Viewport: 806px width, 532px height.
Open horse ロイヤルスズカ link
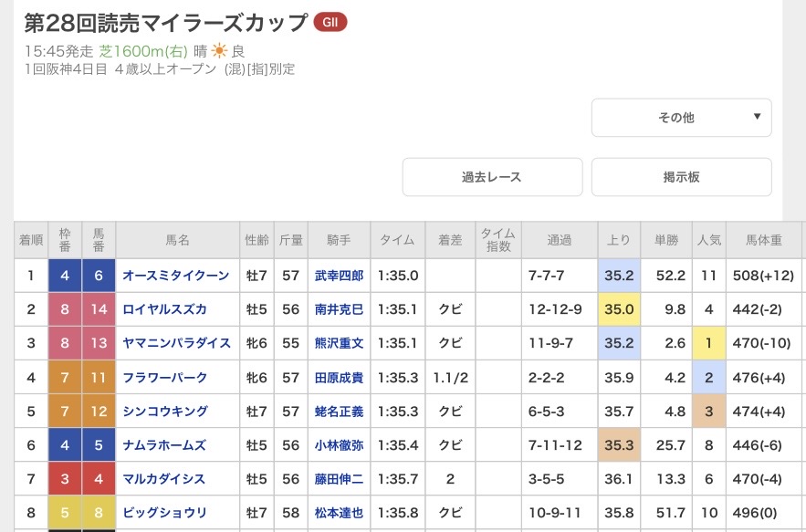pos(165,309)
